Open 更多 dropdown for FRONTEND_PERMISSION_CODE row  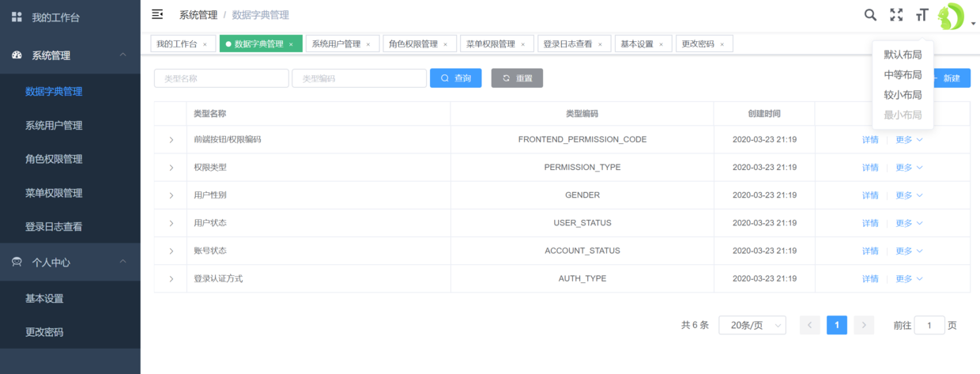point(909,140)
